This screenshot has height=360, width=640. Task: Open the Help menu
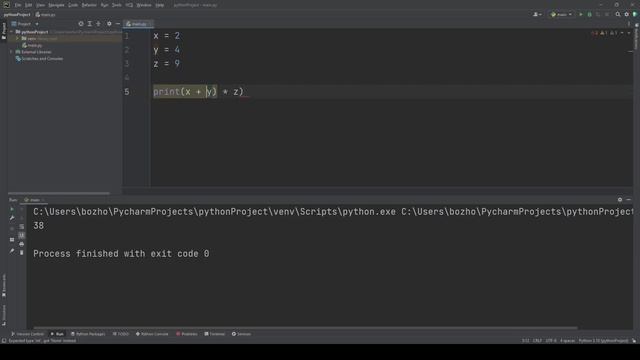coord(160,5)
